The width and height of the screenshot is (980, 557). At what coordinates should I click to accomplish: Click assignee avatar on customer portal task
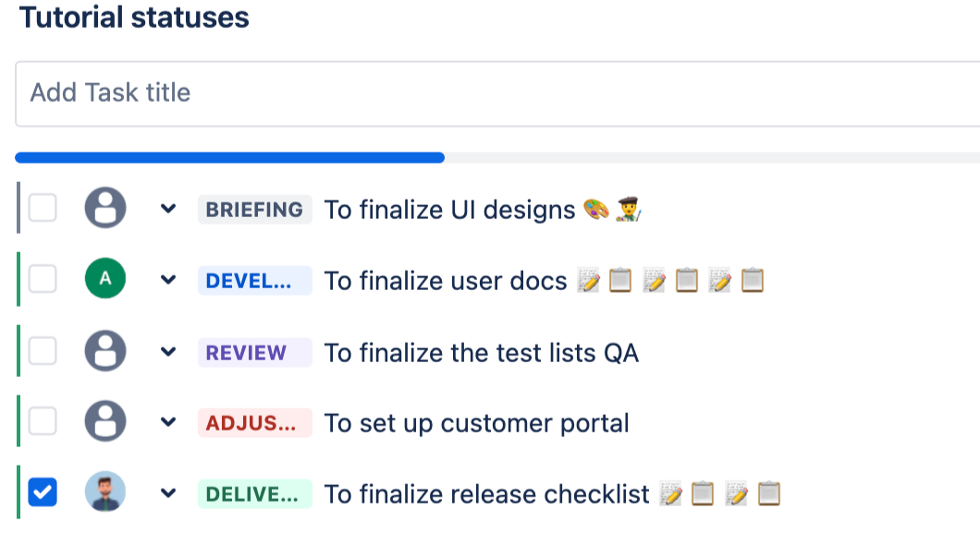pos(105,423)
